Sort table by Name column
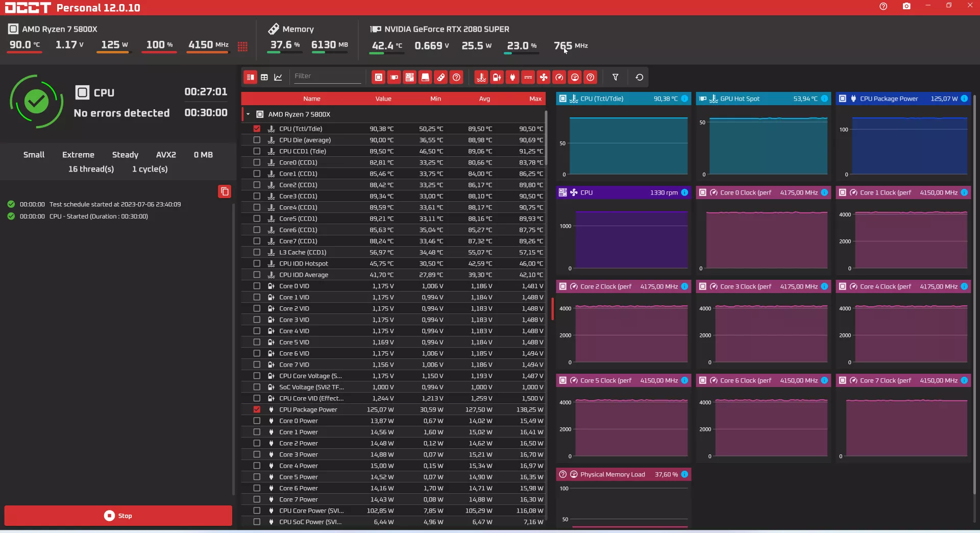The height and width of the screenshot is (533, 980). 312,99
